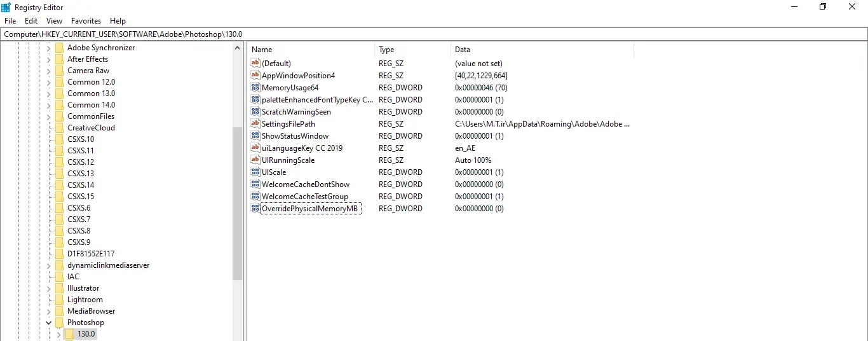Image resolution: width=868 pixels, height=341 pixels.
Task: Sort values by the Name column header
Action: (311, 50)
